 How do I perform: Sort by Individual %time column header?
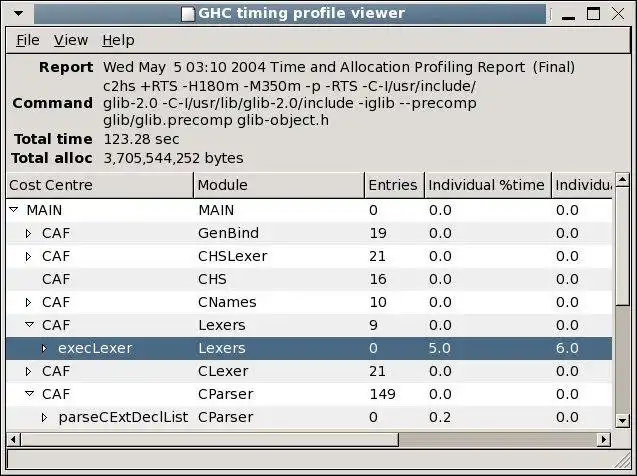(x=488, y=185)
